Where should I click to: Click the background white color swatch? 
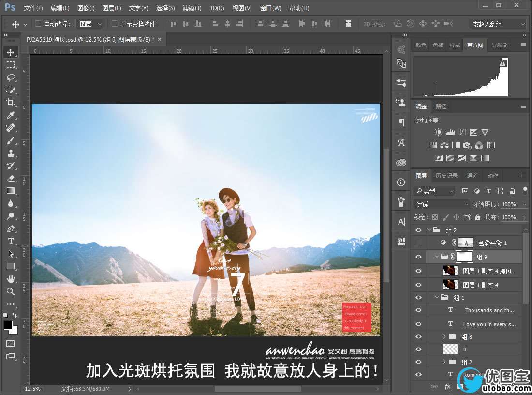14,331
